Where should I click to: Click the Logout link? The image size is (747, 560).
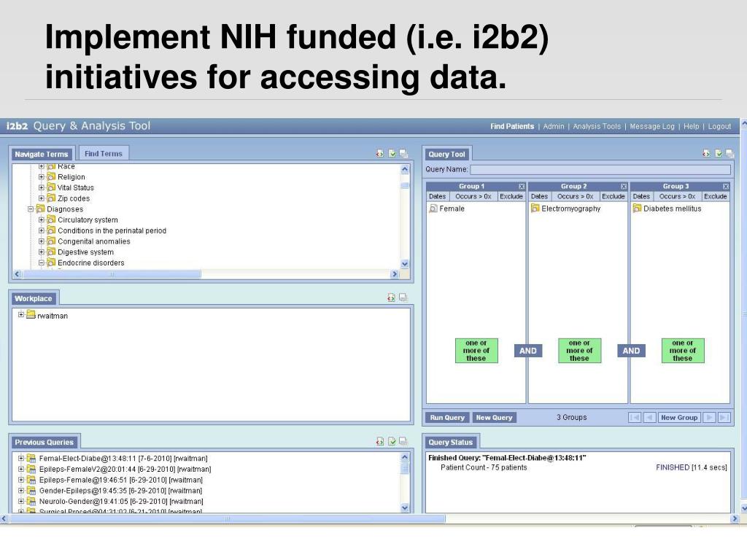click(x=719, y=126)
